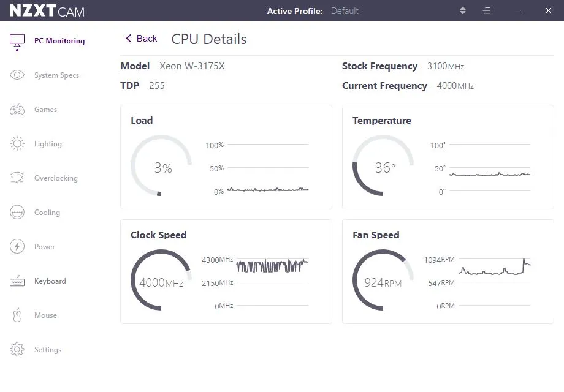Select the Keyboard icon in sidebar
Viewport: 564px width, 392px height.
tap(17, 281)
